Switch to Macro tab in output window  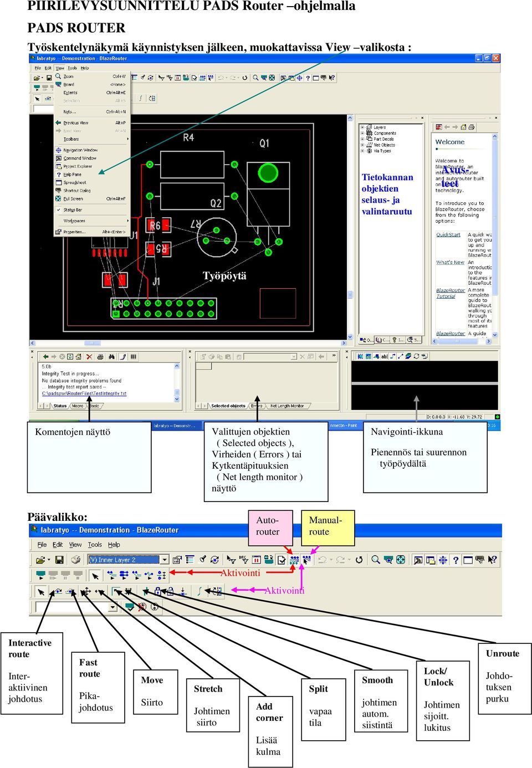(x=77, y=406)
